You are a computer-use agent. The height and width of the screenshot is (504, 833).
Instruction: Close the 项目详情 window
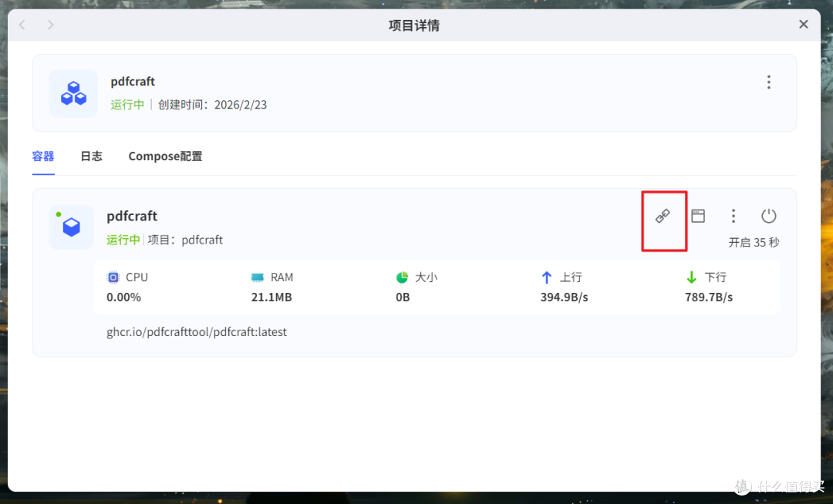click(x=803, y=25)
